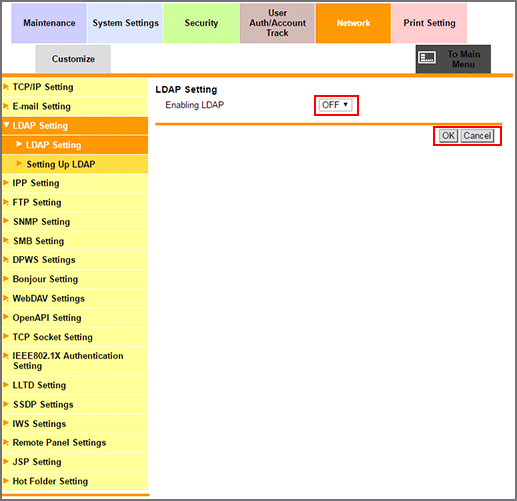
Task: Open LLTD Setting in sidebar
Action: pyautogui.click(x=75, y=386)
